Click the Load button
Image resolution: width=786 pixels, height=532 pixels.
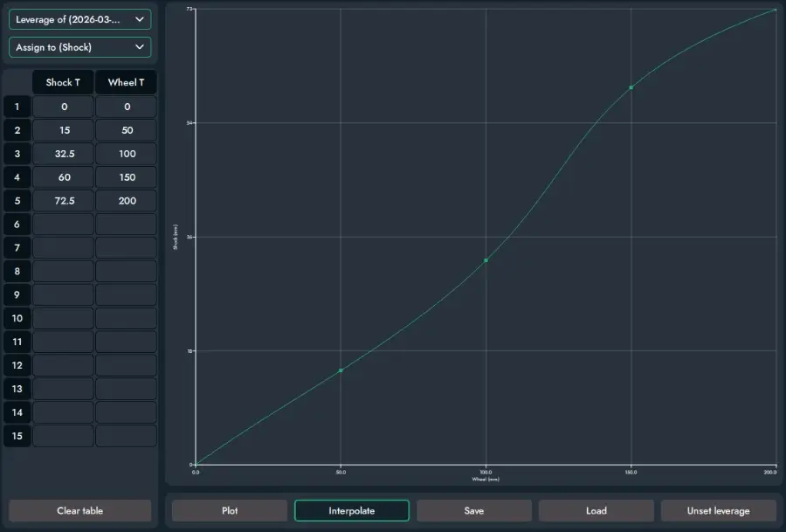tap(596, 510)
